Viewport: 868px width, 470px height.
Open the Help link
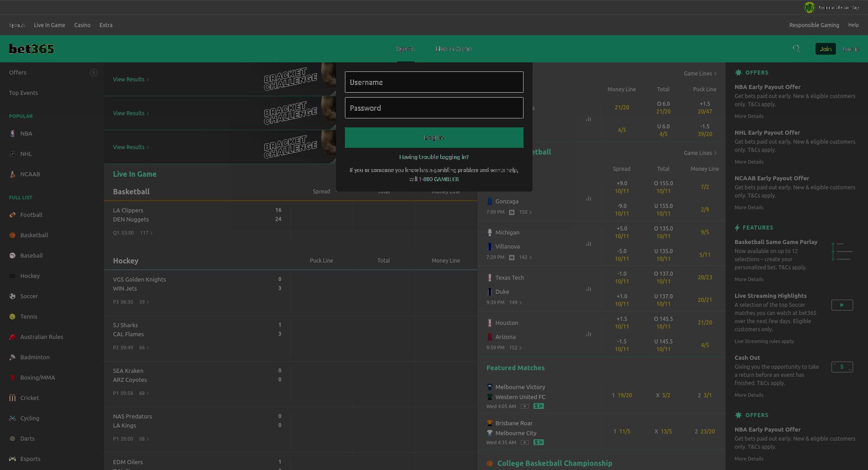[x=854, y=25]
